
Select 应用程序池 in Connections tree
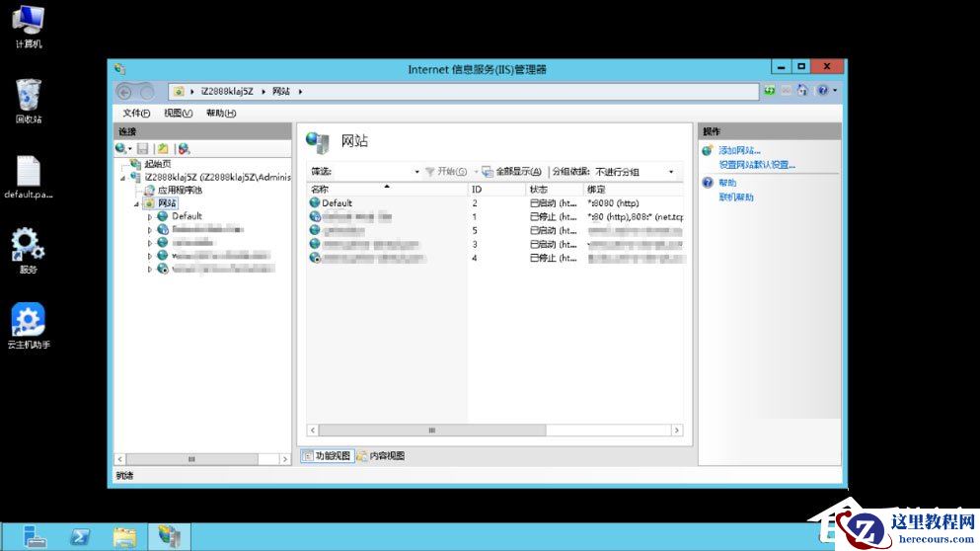(x=180, y=190)
